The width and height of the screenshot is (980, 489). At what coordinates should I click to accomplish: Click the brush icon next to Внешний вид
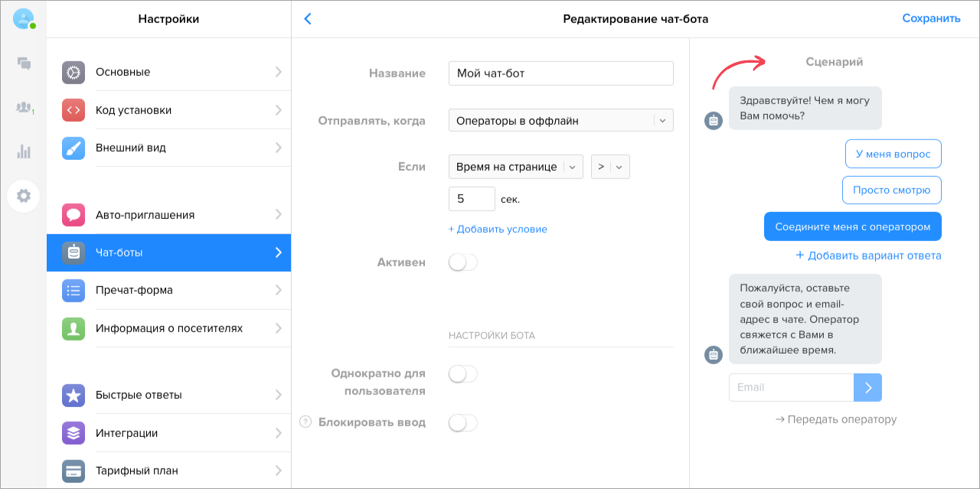pos(73,147)
